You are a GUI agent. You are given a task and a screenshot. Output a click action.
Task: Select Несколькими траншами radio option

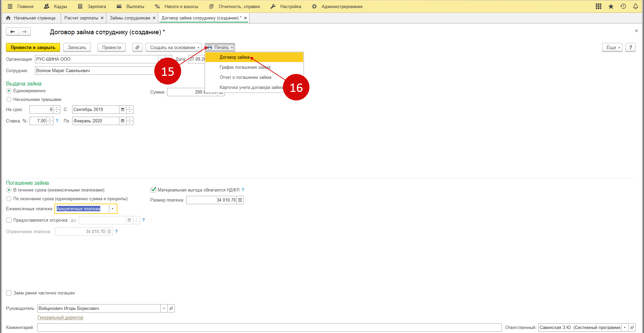click(x=9, y=100)
